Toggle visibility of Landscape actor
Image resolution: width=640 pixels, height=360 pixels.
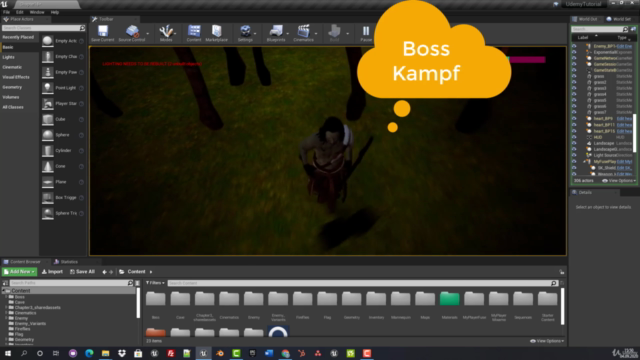pyautogui.click(x=574, y=143)
